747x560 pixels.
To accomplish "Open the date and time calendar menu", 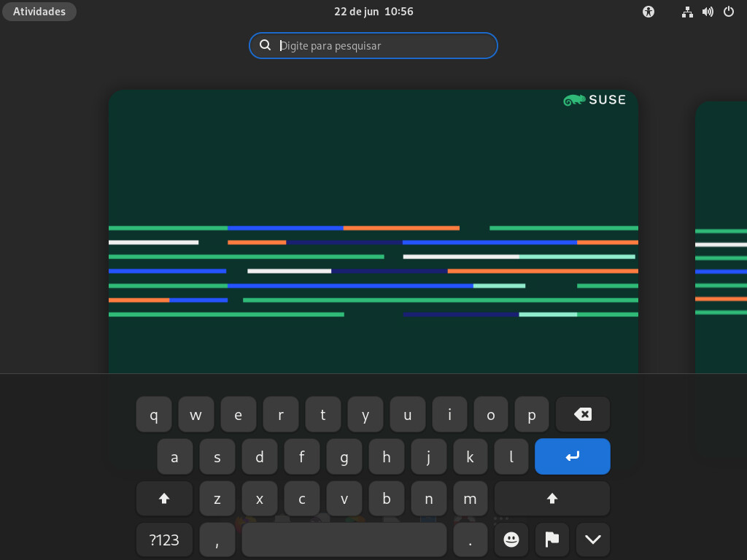I will point(373,12).
